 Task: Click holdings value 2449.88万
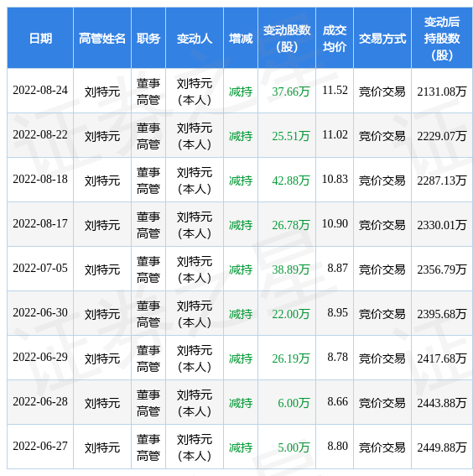click(x=442, y=447)
